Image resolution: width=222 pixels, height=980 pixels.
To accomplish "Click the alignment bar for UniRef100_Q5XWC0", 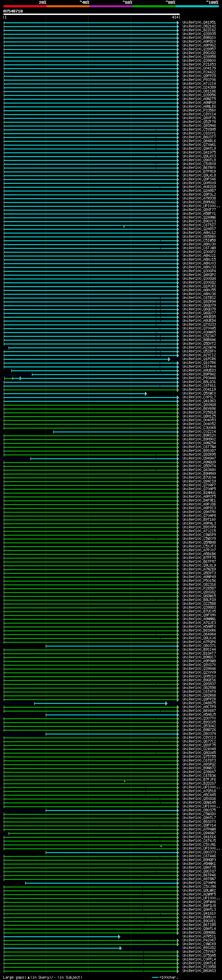I will (x=75, y=394).
